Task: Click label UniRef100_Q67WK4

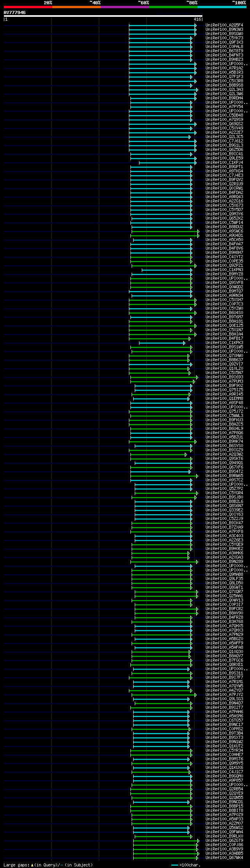Action: pos(224,858)
